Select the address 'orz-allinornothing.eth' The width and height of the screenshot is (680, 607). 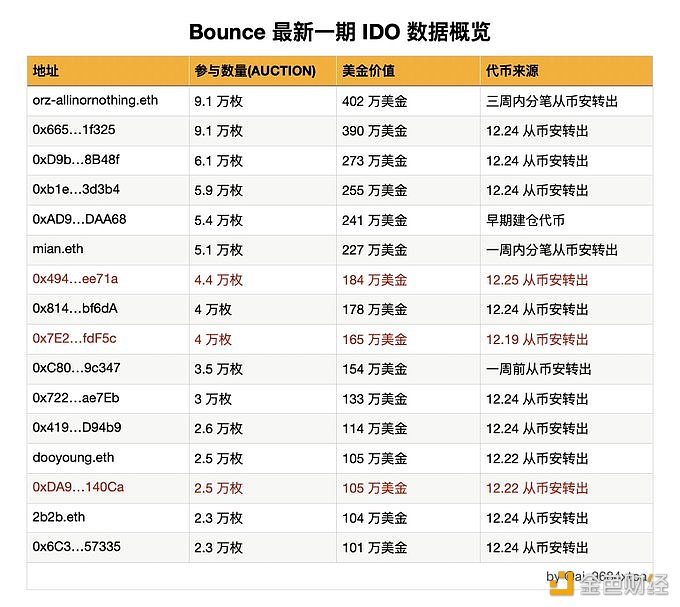tap(95, 101)
